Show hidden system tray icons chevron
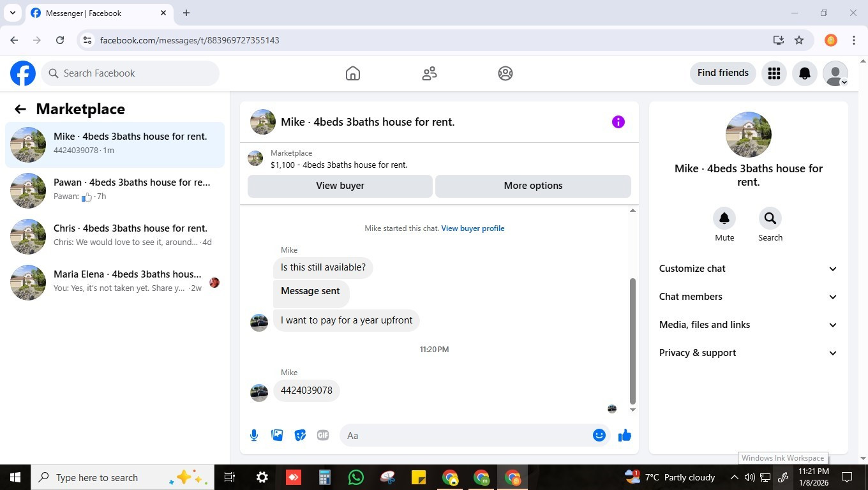 tap(734, 477)
